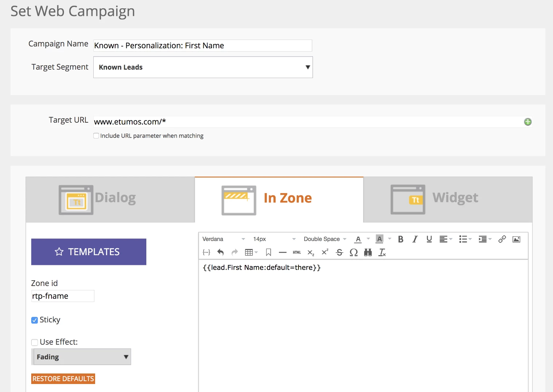Click the lead First Name token text in editor
This screenshot has width=553, height=392.
262,268
